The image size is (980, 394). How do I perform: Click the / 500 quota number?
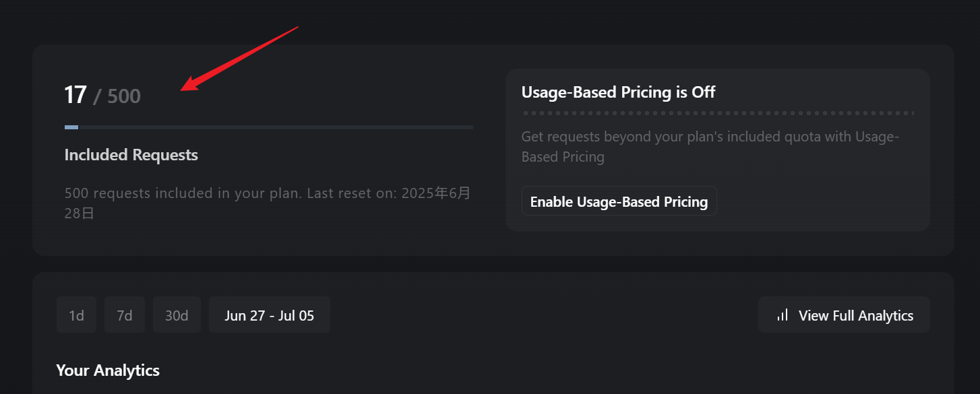point(117,96)
